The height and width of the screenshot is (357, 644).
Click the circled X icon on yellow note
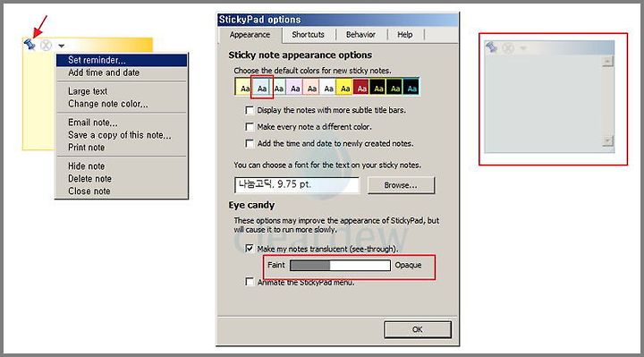coord(46,46)
